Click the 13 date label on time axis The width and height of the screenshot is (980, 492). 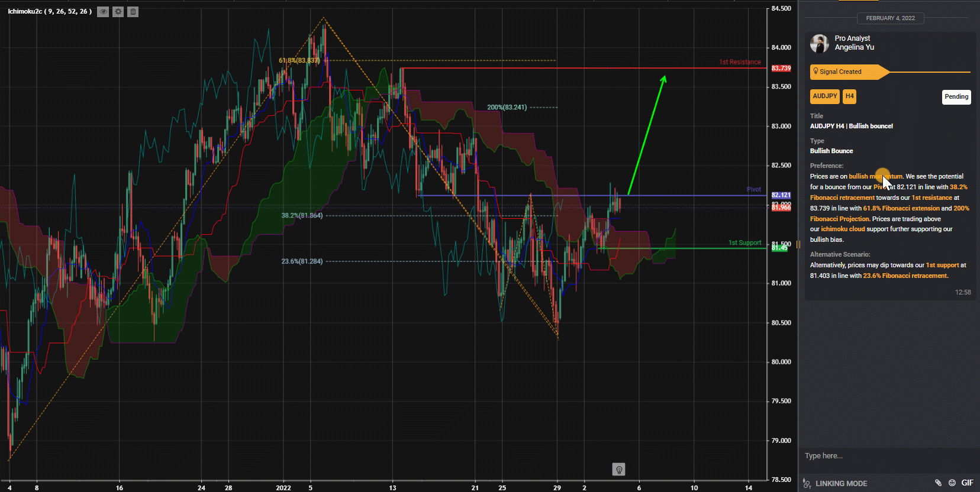(x=392, y=488)
